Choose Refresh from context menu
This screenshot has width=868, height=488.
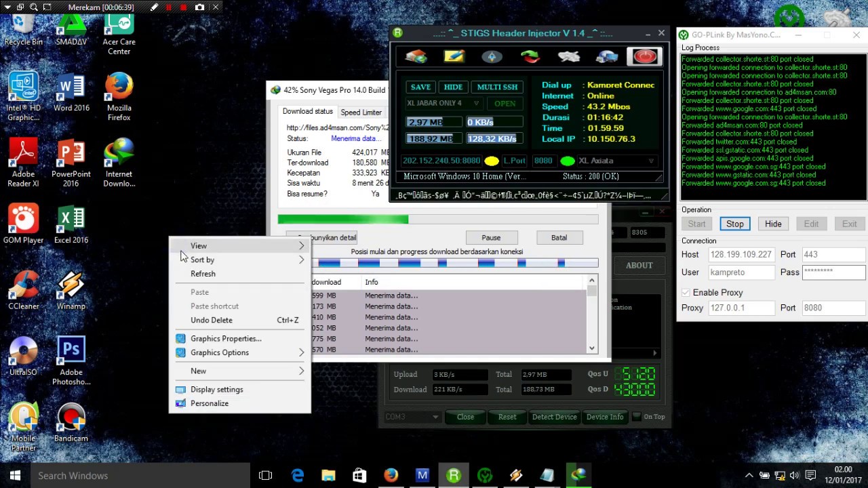tap(240, 274)
